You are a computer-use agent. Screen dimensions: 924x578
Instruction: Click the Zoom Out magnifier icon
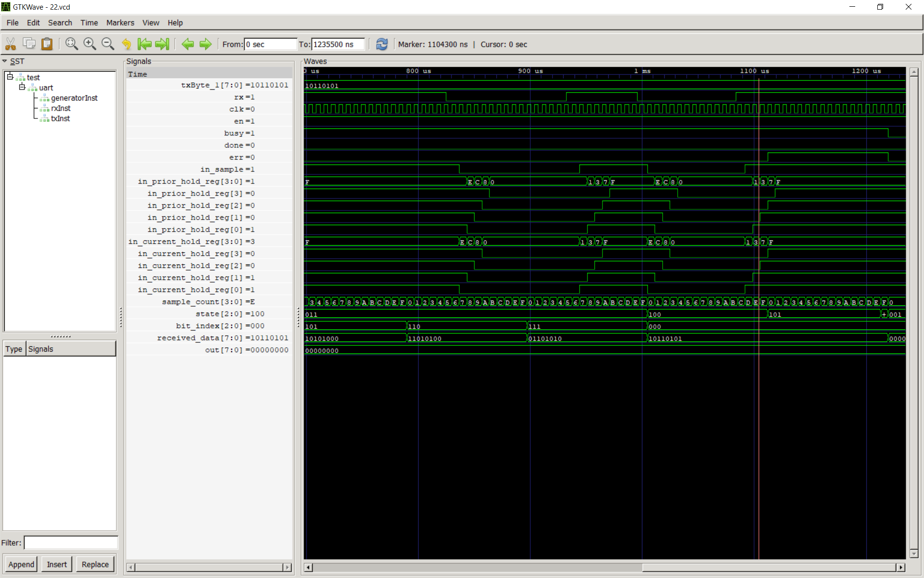pyautogui.click(x=108, y=44)
